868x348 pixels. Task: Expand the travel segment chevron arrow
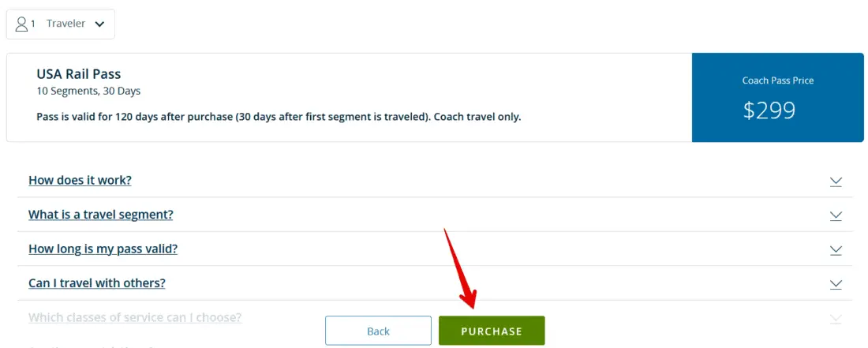pos(836,215)
